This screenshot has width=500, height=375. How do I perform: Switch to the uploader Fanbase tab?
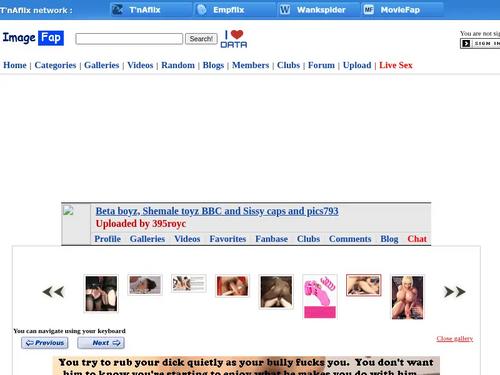pyautogui.click(x=271, y=239)
